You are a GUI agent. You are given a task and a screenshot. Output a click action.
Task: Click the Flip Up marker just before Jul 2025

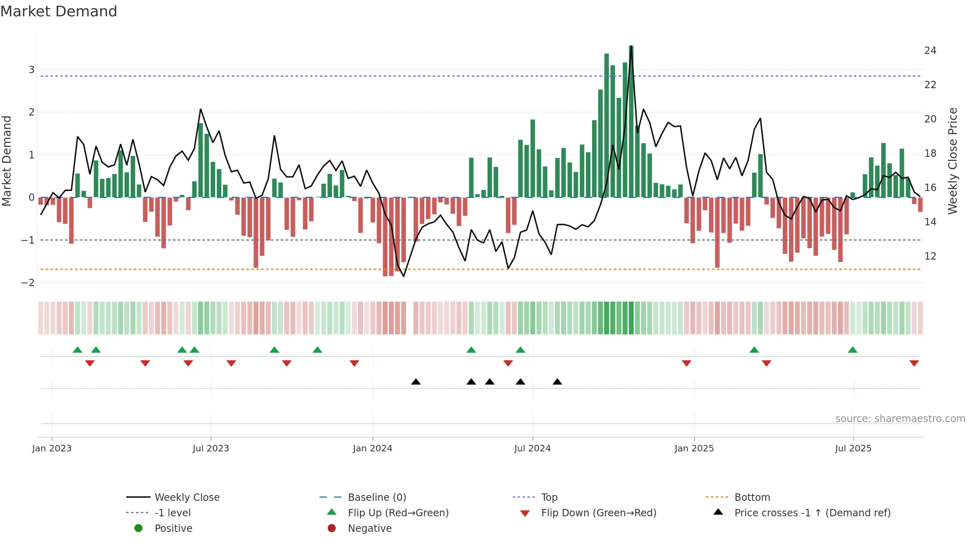point(853,350)
